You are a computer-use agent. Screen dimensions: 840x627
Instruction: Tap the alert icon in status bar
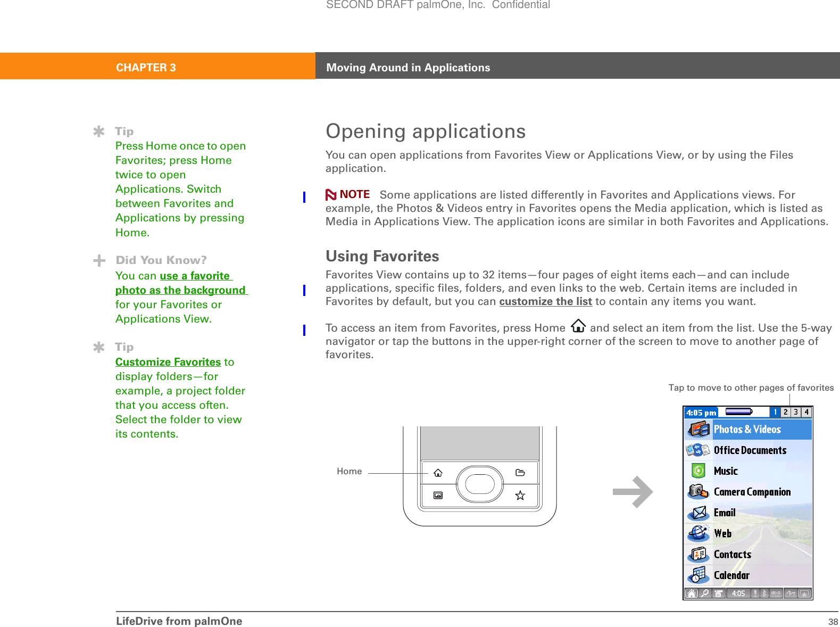coord(755,593)
